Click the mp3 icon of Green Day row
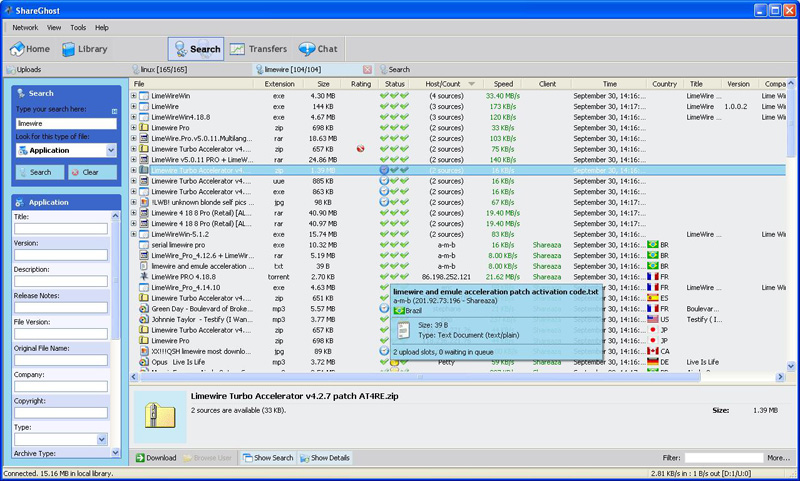800x481 pixels. [x=144, y=309]
